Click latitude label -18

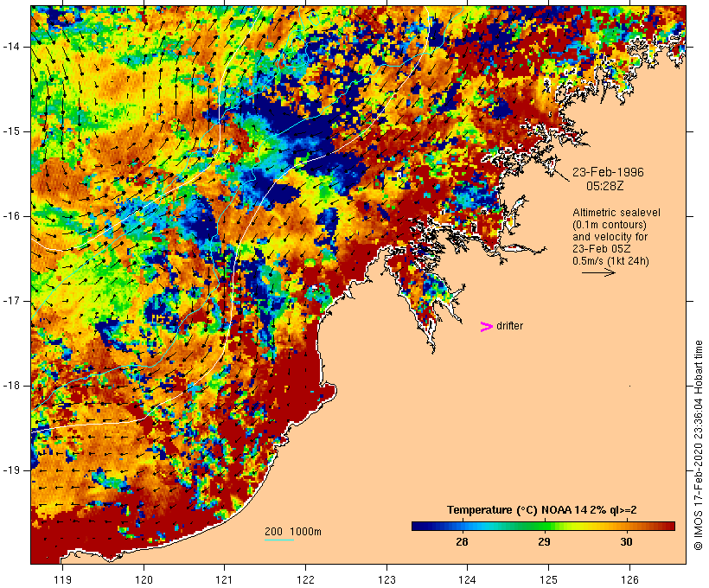[11, 386]
